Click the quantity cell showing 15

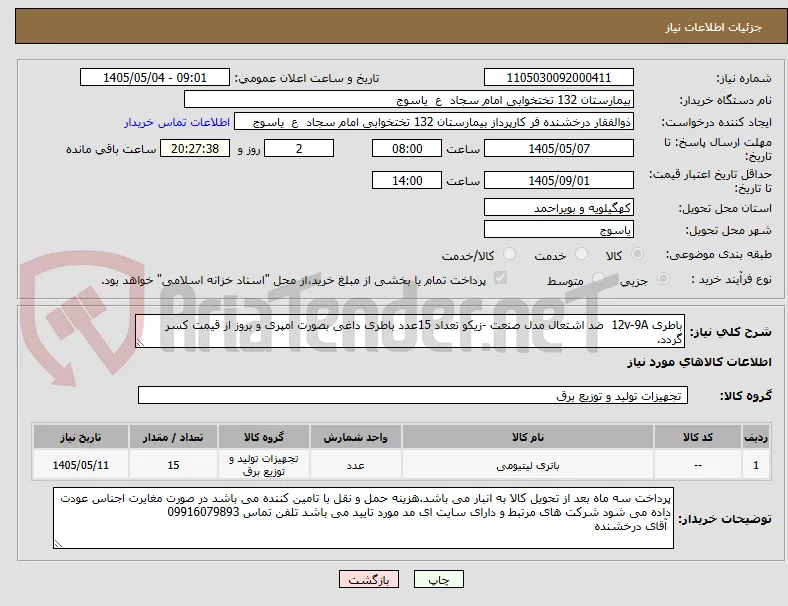[173, 465]
